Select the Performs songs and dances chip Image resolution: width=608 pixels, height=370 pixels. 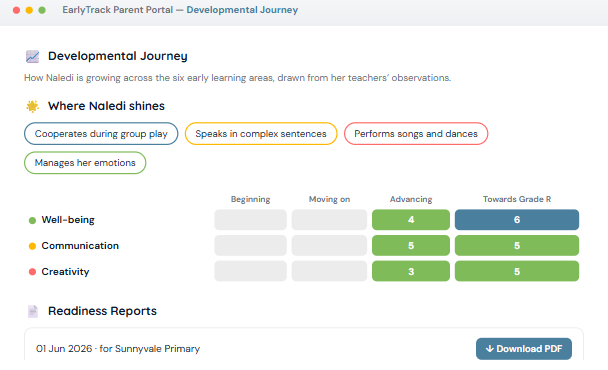click(416, 134)
